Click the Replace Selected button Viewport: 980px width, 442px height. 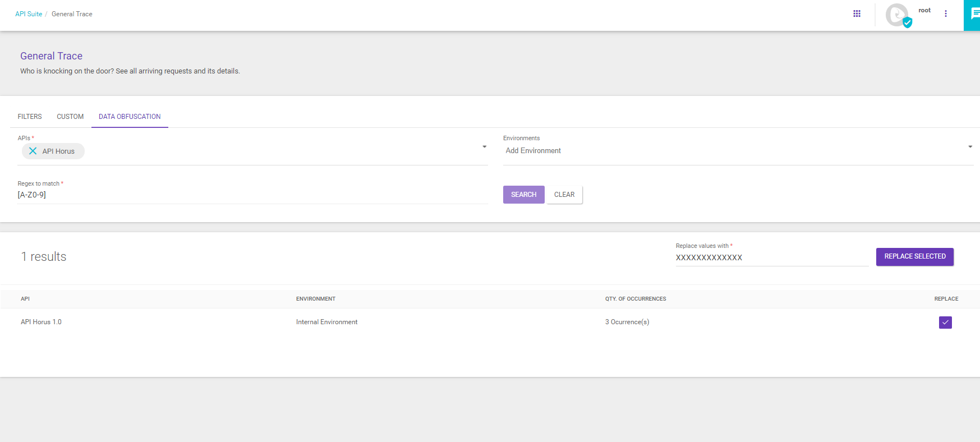(x=914, y=256)
